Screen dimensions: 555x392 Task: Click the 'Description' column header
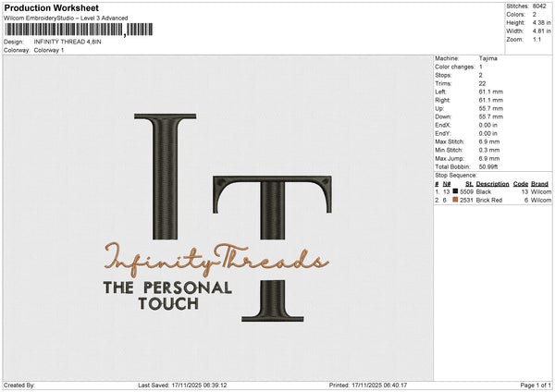(x=492, y=184)
